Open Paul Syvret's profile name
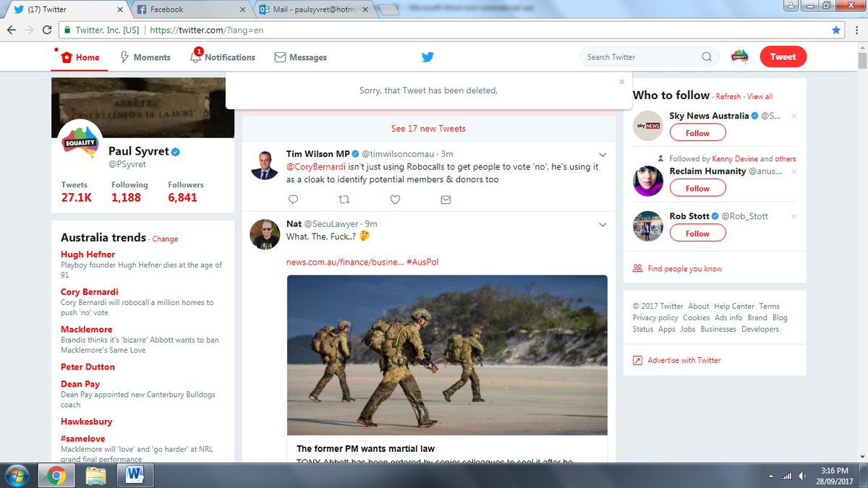The width and height of the screenshot is (868, 488). pos(138,151)
